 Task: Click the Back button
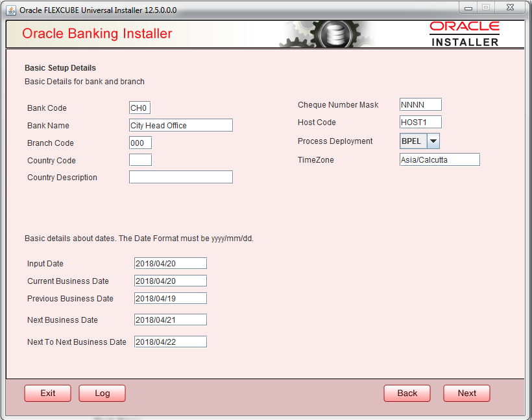[x=407, y=393]
